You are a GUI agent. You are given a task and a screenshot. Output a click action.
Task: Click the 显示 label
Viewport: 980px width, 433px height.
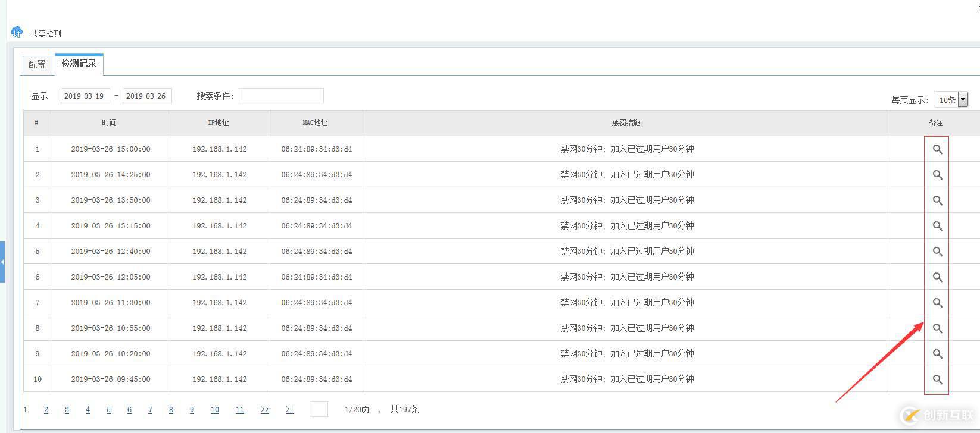40,96
